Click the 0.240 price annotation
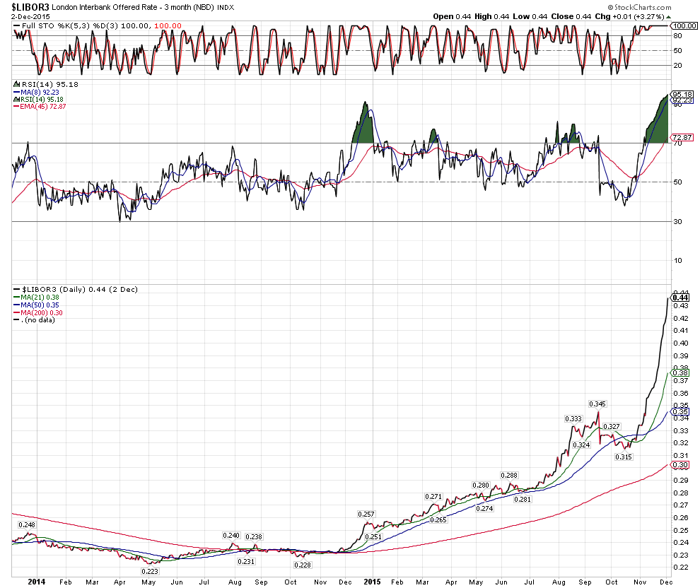The width and height of the screenshot is (700, 588). tap(231, 536)
